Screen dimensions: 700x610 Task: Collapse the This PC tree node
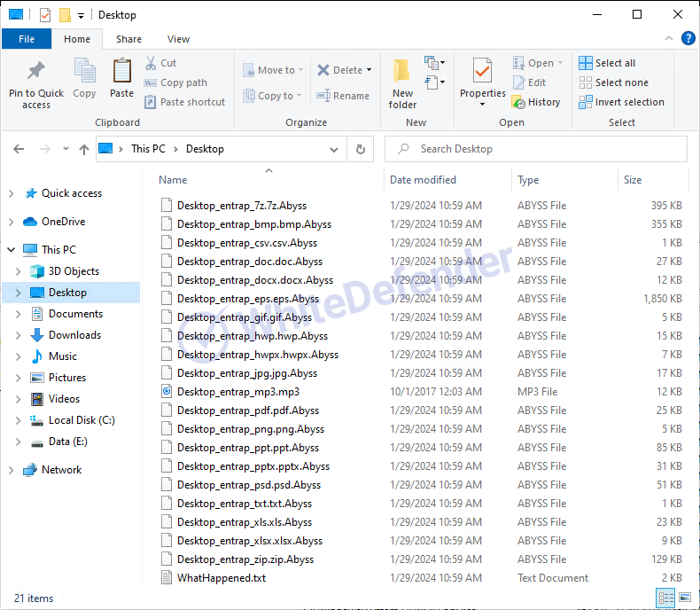coord(12,250)
